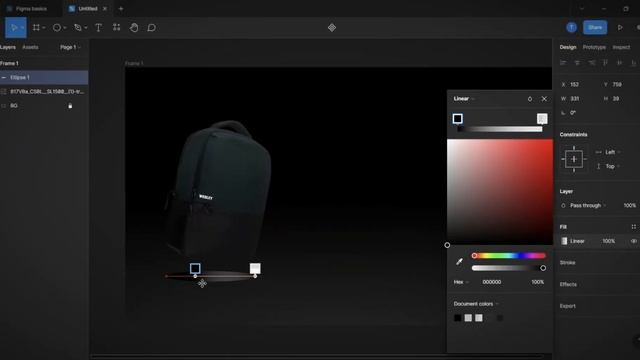Close the Linear gradient panel
The height and width of the screenshot is (360, 640).
[544, 99]
